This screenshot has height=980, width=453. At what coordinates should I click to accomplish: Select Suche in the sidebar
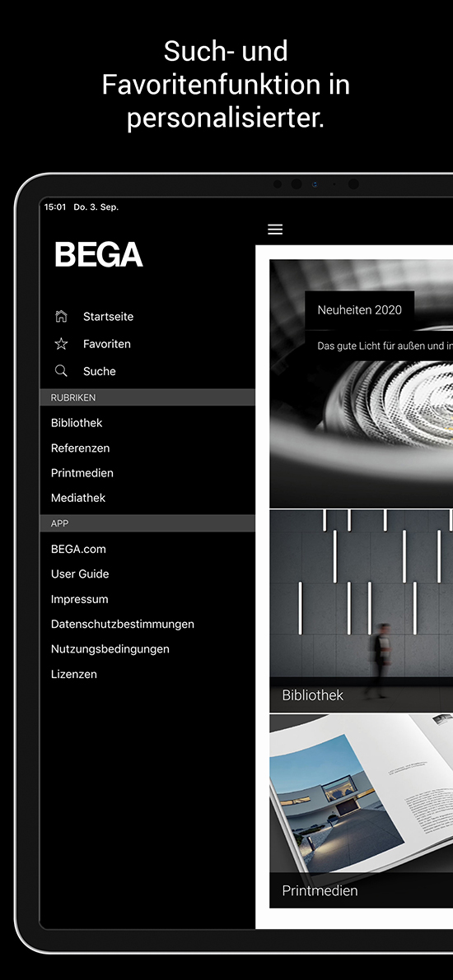(x=100, y=371)
